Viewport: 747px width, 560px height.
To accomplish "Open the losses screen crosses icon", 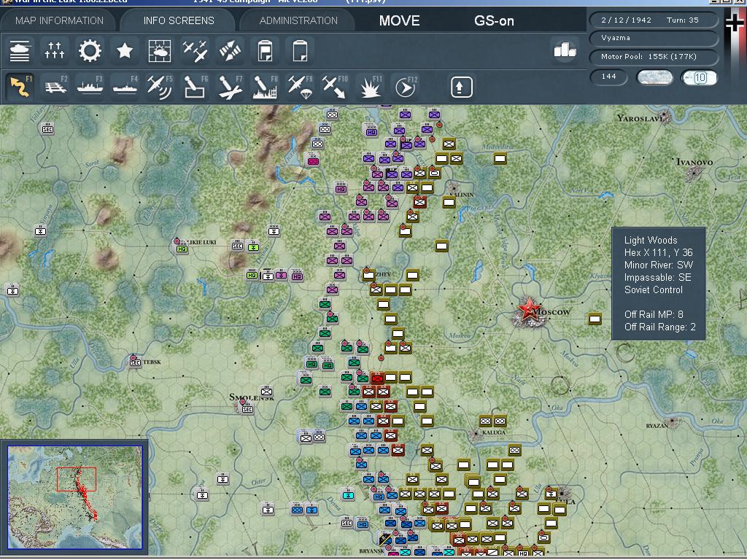I will [x=54, y=50].
